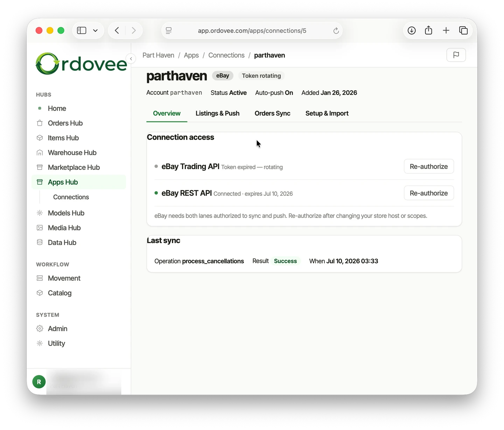Re-authorize the eBay Trading API

(429, 166)
